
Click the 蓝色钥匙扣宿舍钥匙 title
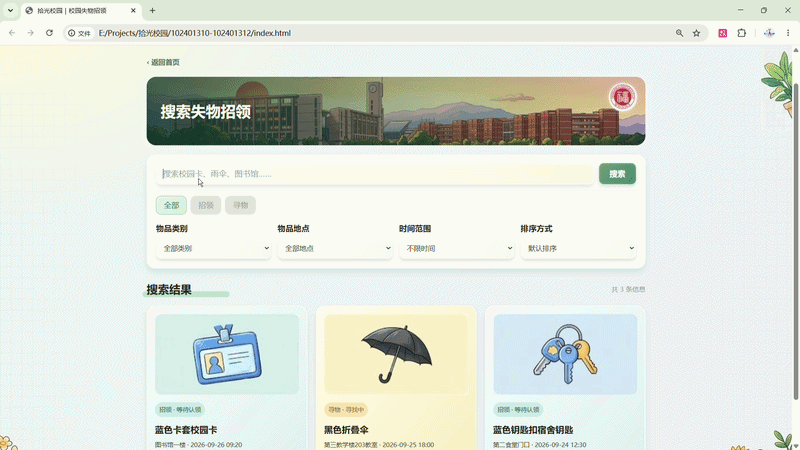(533, 430)
